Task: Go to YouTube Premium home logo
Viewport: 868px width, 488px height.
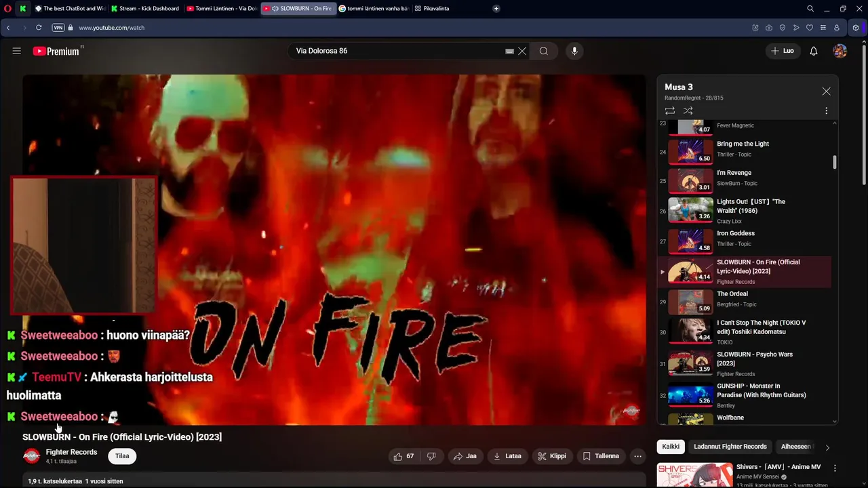Action: click(56, 51)
